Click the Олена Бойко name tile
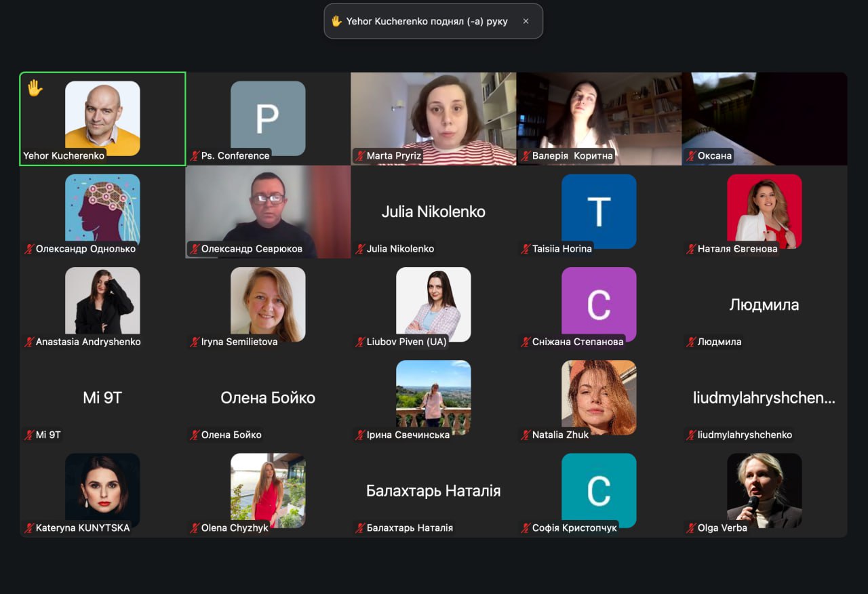Image resolution: width=868 pixels, height=594 pixels. (268, 398)
